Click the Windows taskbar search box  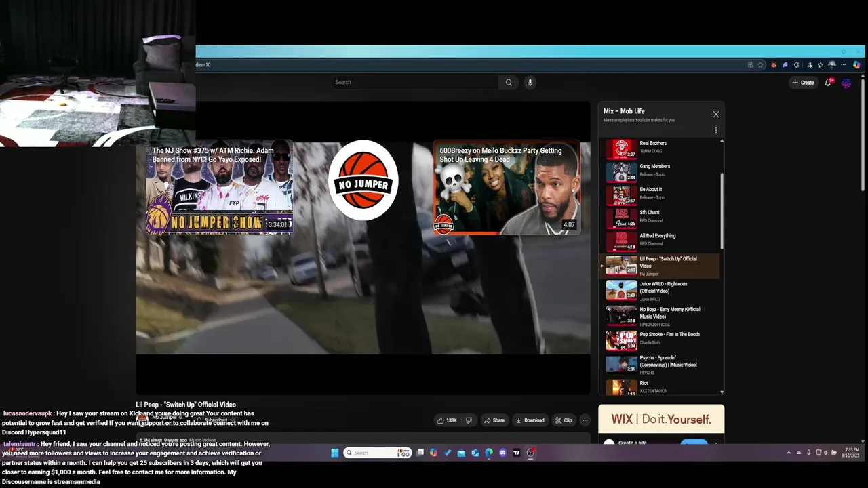(378, 453)
